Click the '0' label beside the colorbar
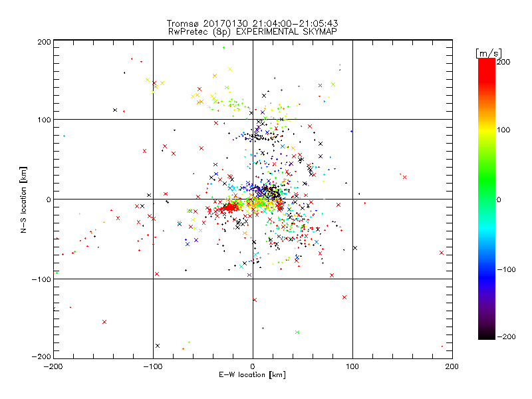532x399 pixels. point(499,199)
